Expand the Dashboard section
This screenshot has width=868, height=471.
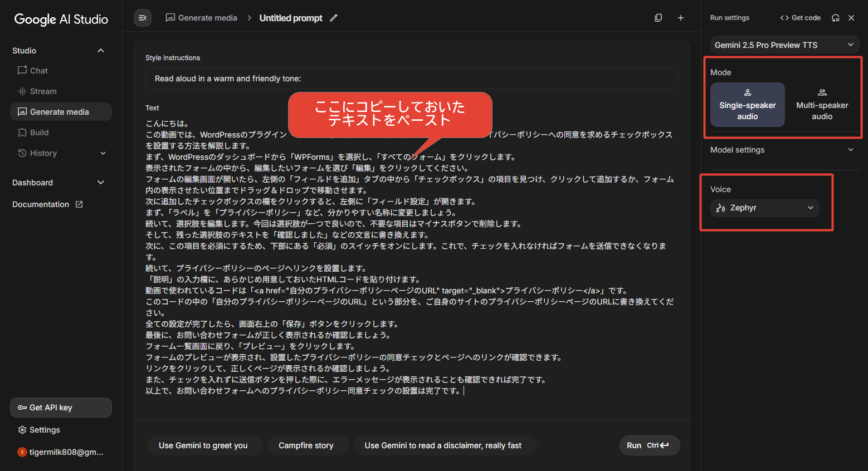tap(101, 183)
